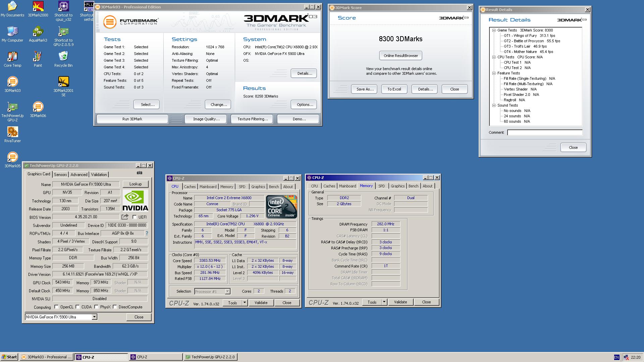Select GT1 - Wings of Fury result row
Viewport: 644px width, 362px height.
click(529, 36)
